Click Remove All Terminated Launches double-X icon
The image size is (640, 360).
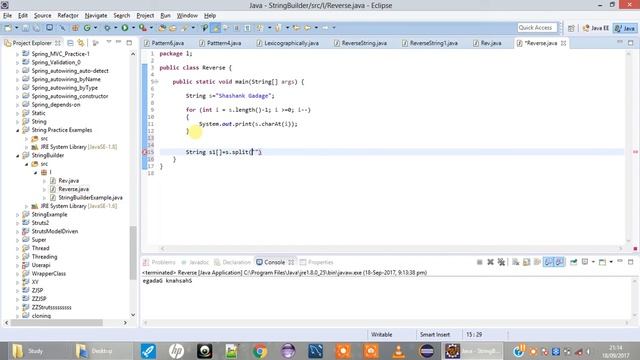pos(501,262)
